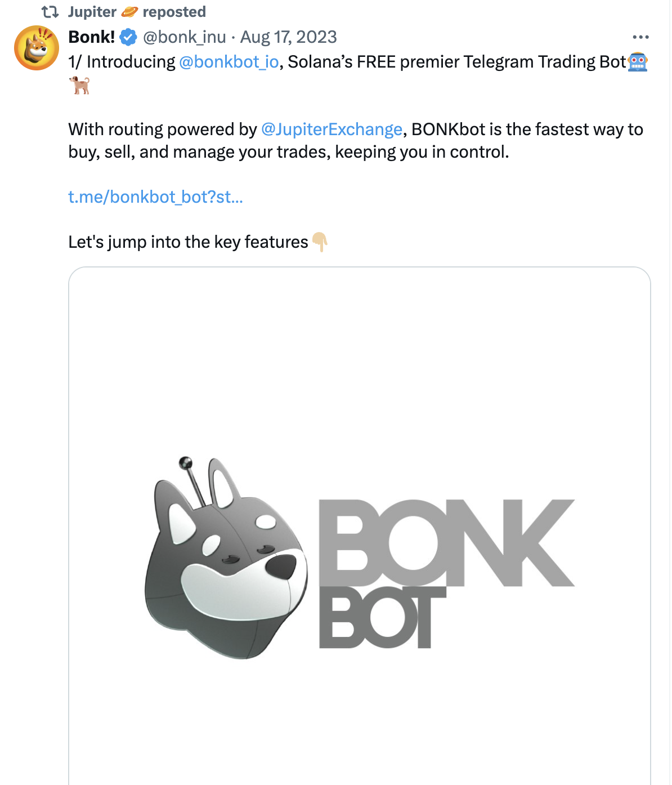The height and width of the screenshot is (785, 672).
Task: Open the t.me/bonkbot_bot link
Action: click(x=155, y=197)
